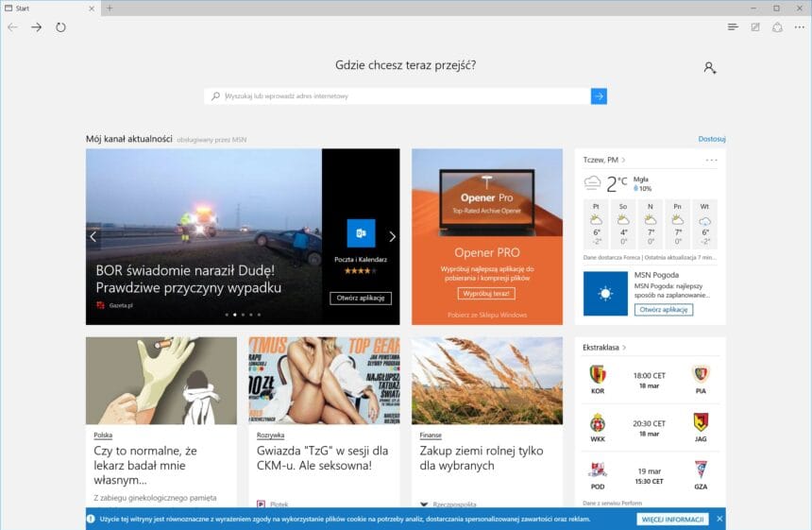This screenshot has height=530, width=812.
Task: Select the Start tab
Action: (47, 8)
